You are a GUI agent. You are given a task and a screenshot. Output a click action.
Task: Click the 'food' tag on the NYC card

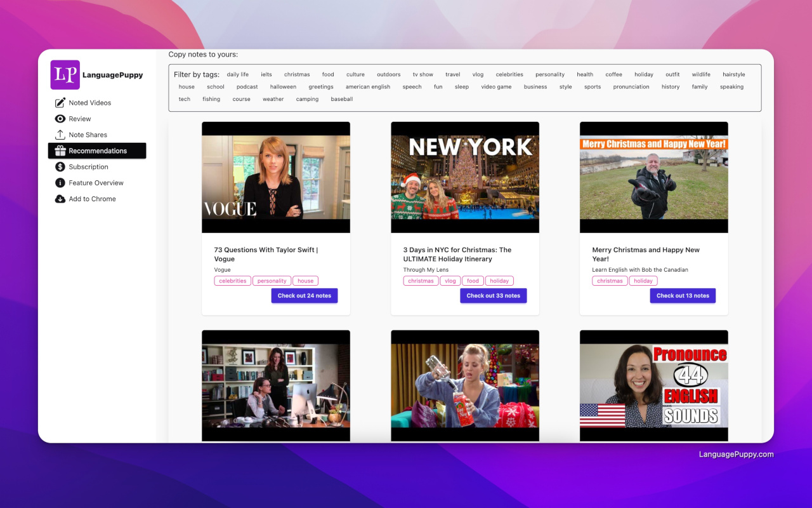click(x=473, y=281)
